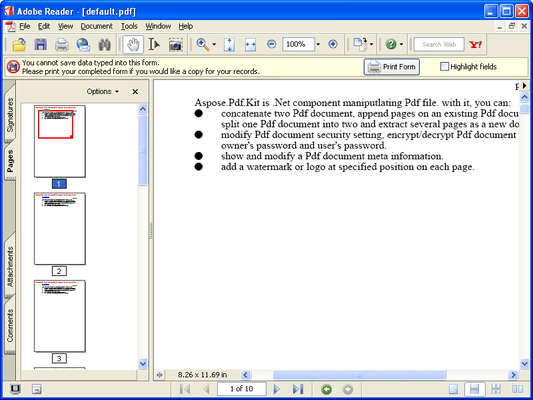533x400 pixels.
Task: Open the Tools menu
Action: click(x=129, y=26)
